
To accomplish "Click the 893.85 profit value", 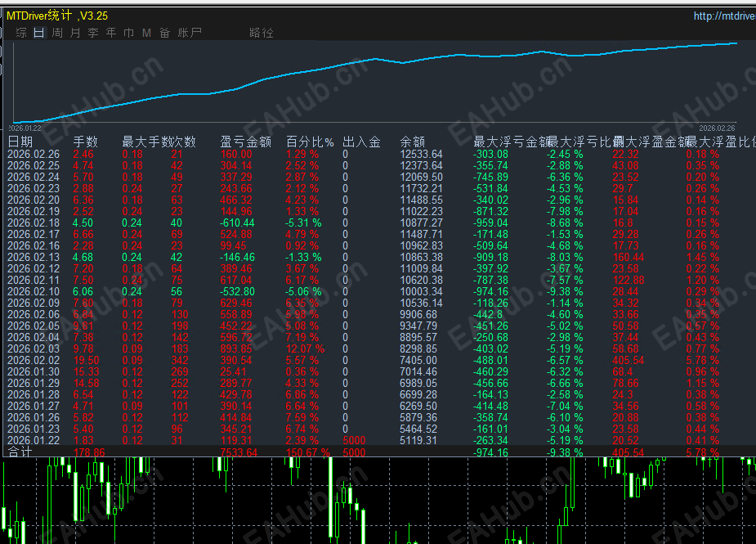I will point(236,349).
